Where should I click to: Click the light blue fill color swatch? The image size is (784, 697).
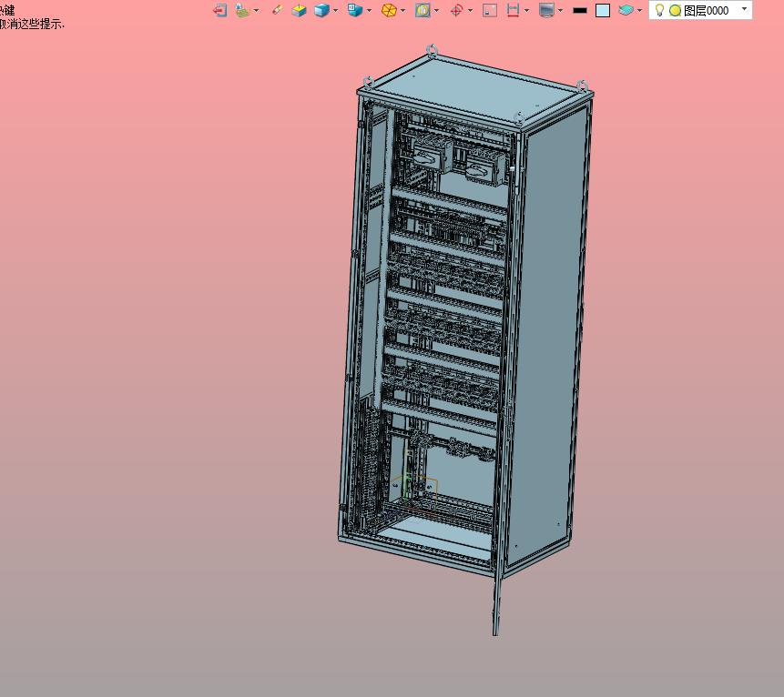(x=603, y=10)
